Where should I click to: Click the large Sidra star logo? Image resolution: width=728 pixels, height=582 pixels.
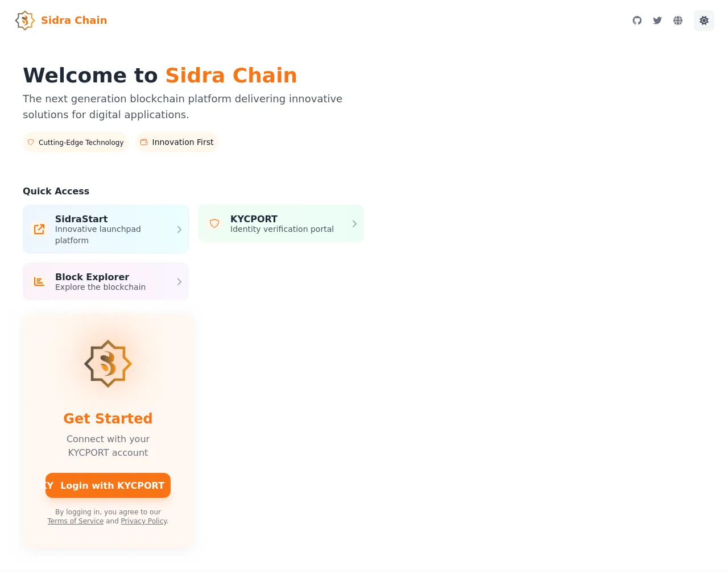pyautogui.click(x=108, y=364)
